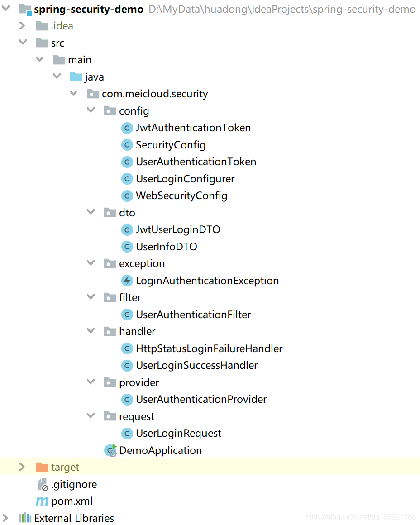Click the spring-security-demo module icon
The width and height of the screenshot is (420, 525).
tap(25, 10)
